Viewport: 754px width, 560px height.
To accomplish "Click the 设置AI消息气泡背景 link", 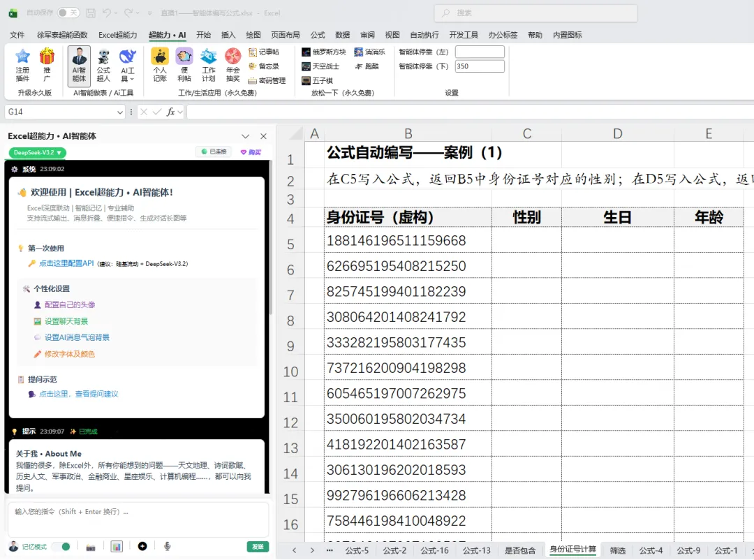I will click(77, 337).
